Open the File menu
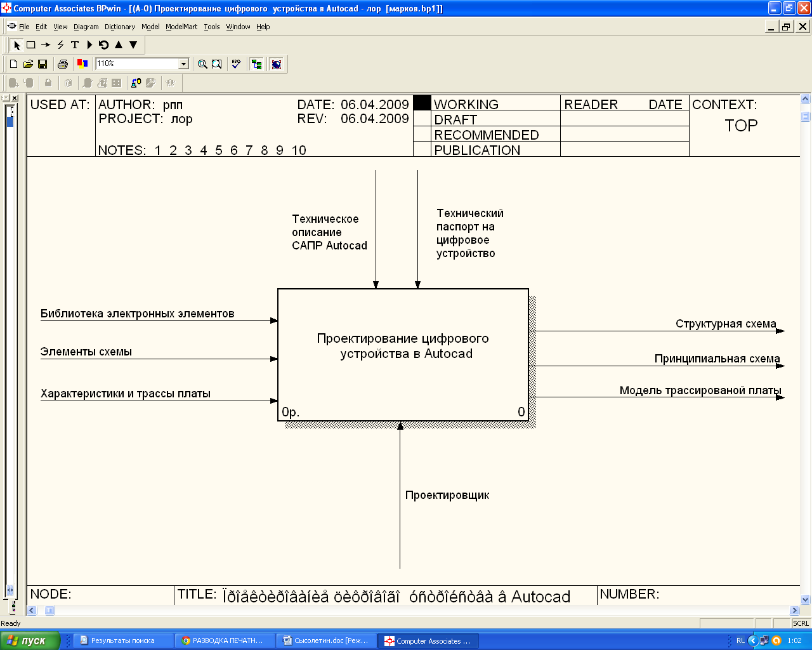 tap(24, 27)
